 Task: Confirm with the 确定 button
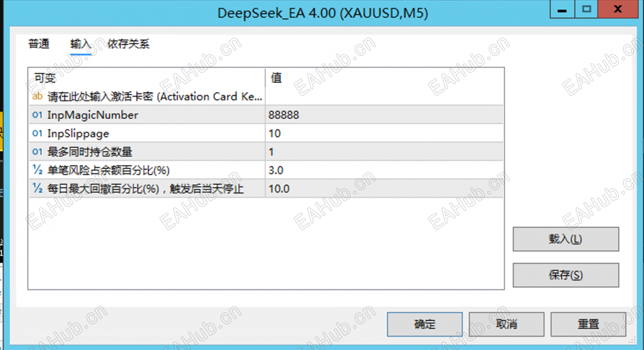pyautogui.click(x=425, y=324)
